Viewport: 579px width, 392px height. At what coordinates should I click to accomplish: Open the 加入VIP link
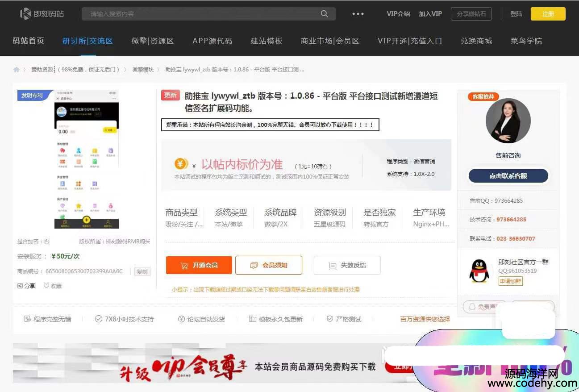pyautogui.click(x=430, y=14)
